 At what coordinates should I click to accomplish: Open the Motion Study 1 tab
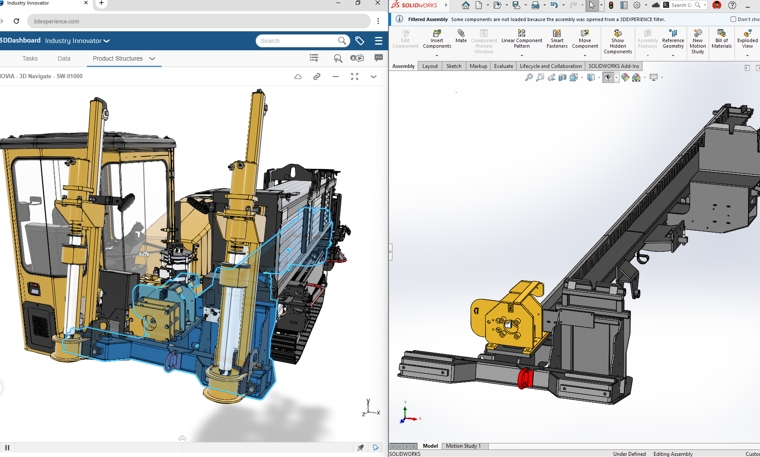tap(463, 446)
